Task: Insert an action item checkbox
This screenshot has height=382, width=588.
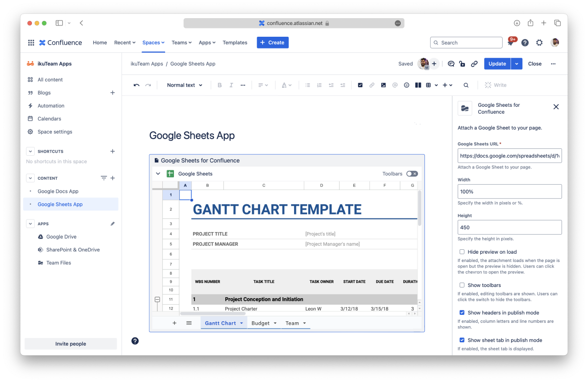Action: pyautogui.click(x=360, y=85)
